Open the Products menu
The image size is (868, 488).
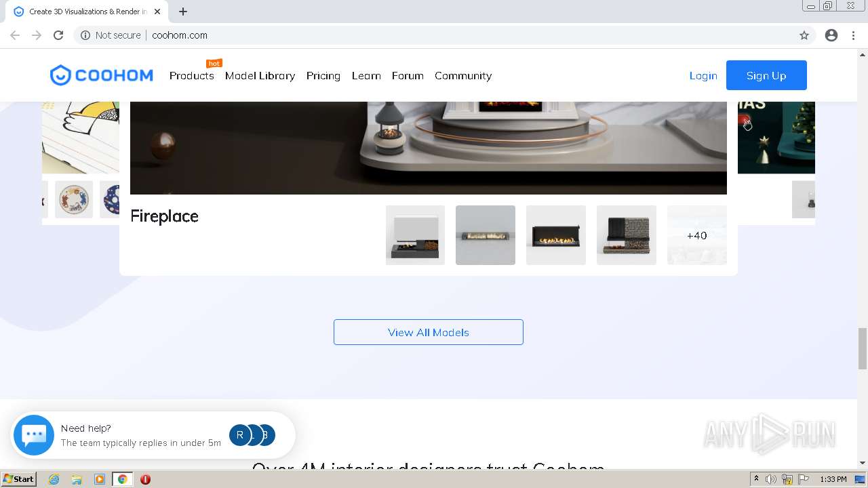click(x=192, y=76)
